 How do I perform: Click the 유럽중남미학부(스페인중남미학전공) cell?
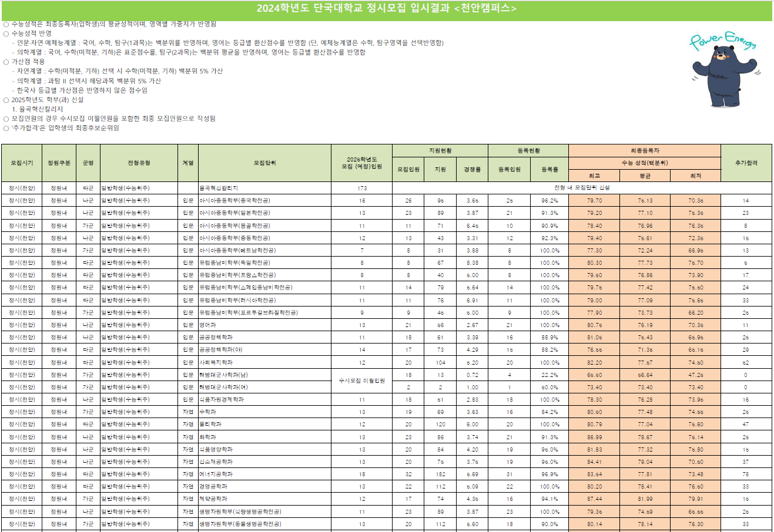[264, 288]
